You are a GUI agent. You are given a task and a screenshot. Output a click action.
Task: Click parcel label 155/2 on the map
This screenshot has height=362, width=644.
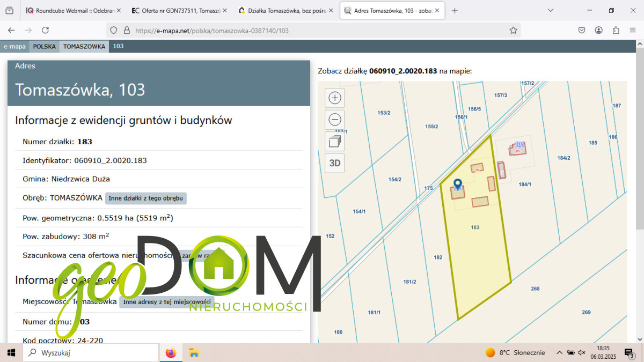(432, 127)
